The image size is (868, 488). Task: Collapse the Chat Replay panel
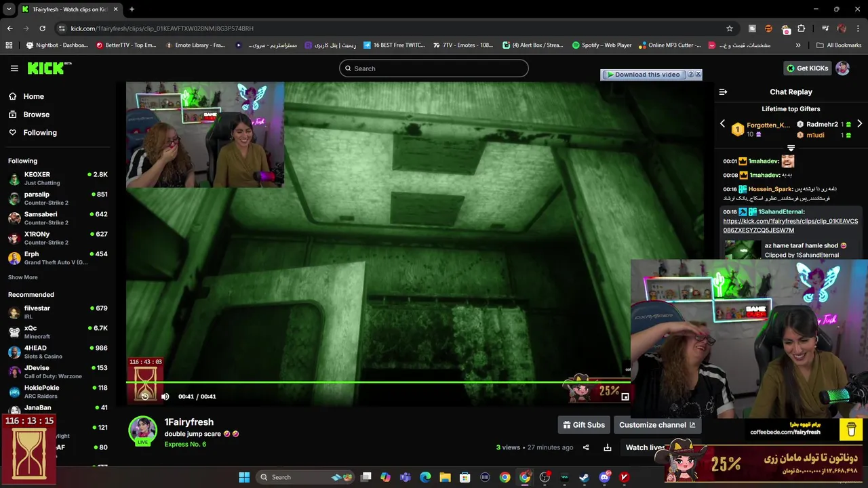tap(723, 92)
